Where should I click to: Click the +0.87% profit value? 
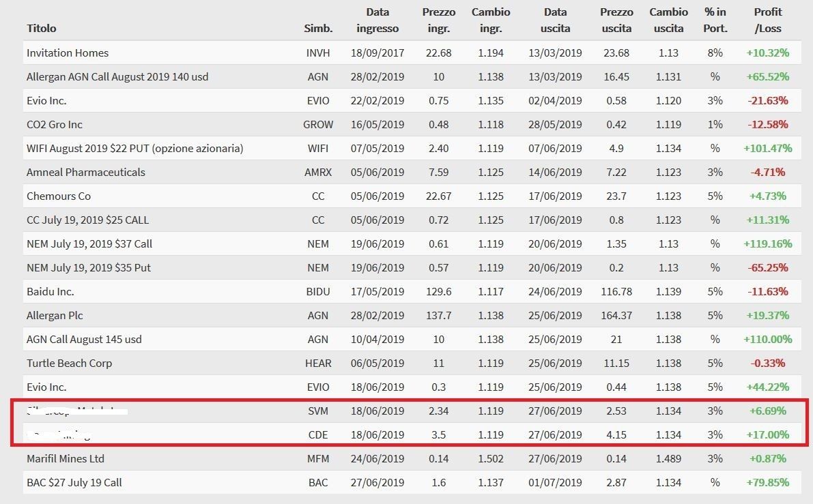click(768, 458)
